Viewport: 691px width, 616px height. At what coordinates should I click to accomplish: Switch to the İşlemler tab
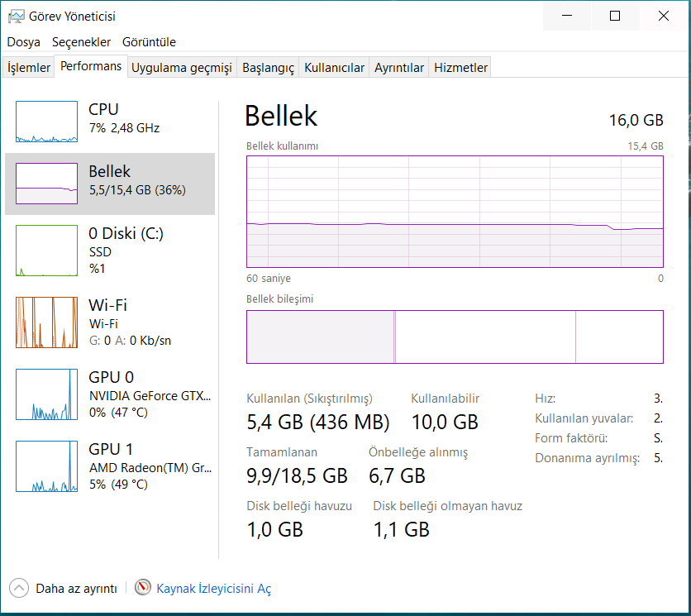pyautogui.click(x=29, y=68)
